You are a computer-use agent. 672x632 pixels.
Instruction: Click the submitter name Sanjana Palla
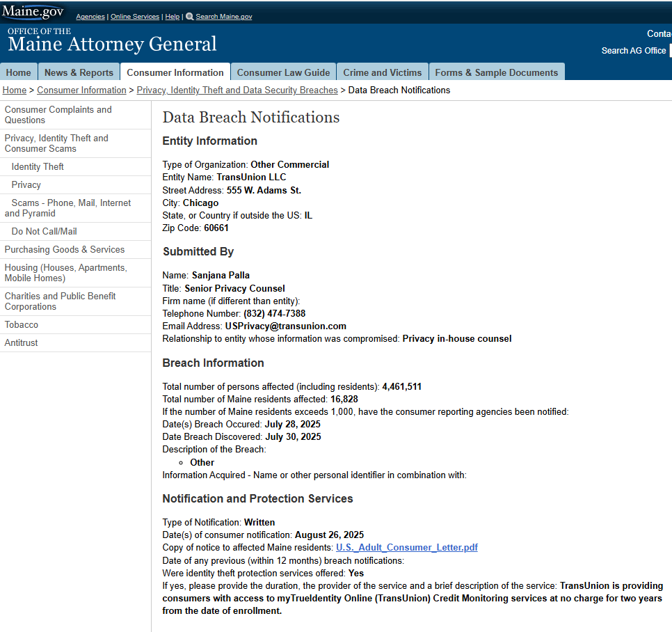(221, 275)
